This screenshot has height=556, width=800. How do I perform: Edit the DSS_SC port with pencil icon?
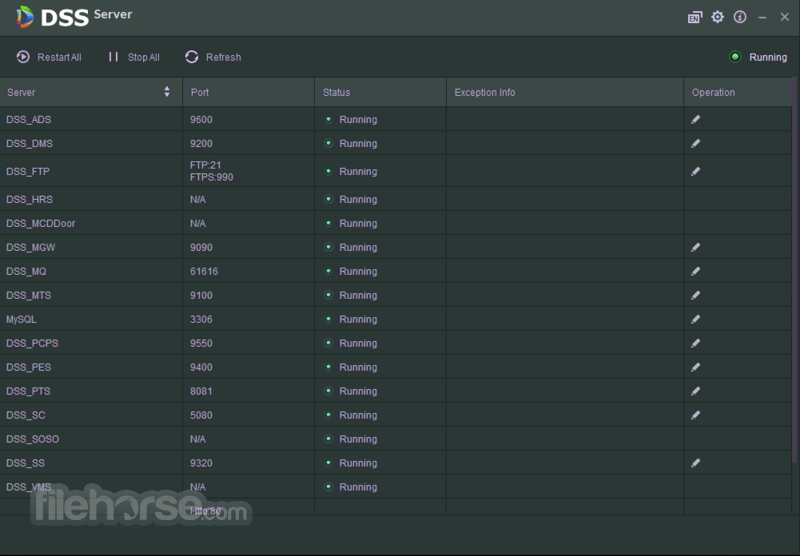pyautogui.click(x=695, y=415)
